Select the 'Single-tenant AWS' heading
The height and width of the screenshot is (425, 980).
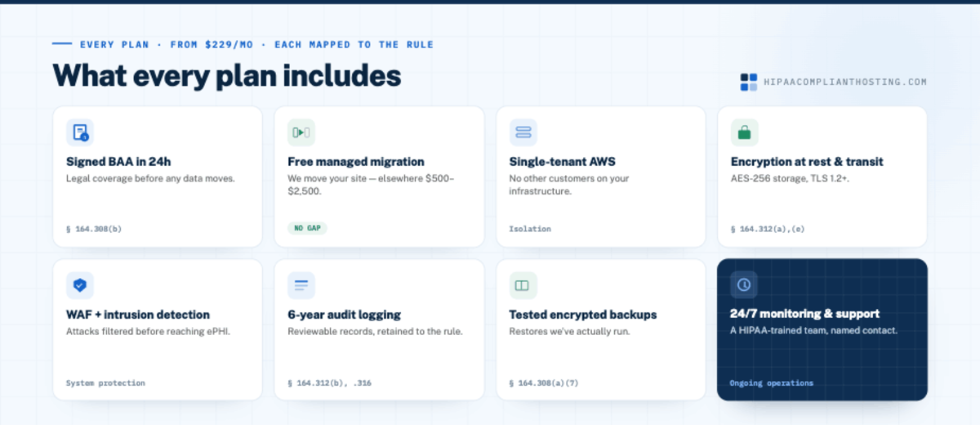[563, 162]
